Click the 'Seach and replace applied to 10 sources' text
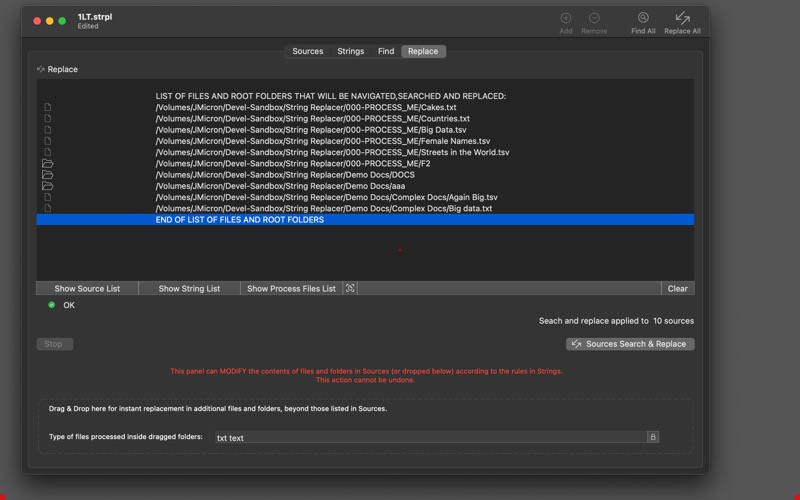Viewport: 800px width, 500px height. (616, 321)
